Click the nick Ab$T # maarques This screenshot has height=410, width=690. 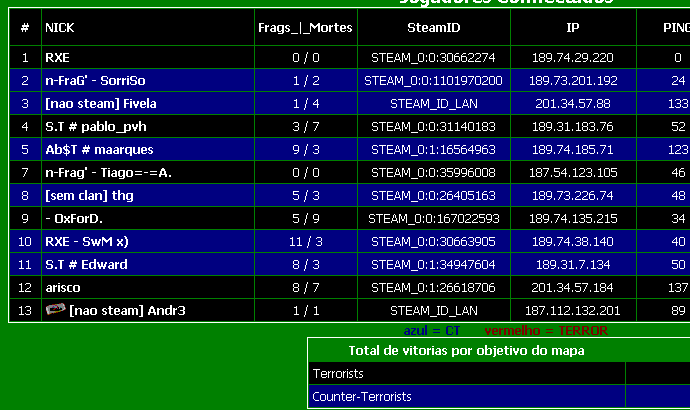pos(99,150)
